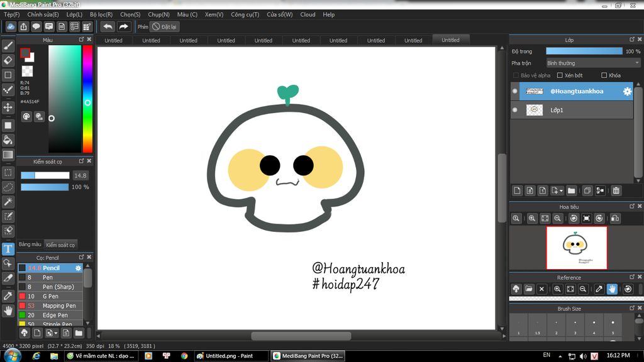This screenshot has width=644, height=362.
Task: Open settings gear of @Hoangtuankhoa layer
Action: point(627,92)
